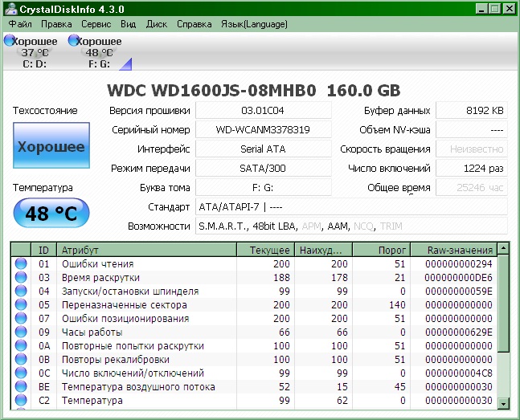The image size is (520, 420).
Task: Click the 48 °C temperature indicator
Action: pos(51,213)
